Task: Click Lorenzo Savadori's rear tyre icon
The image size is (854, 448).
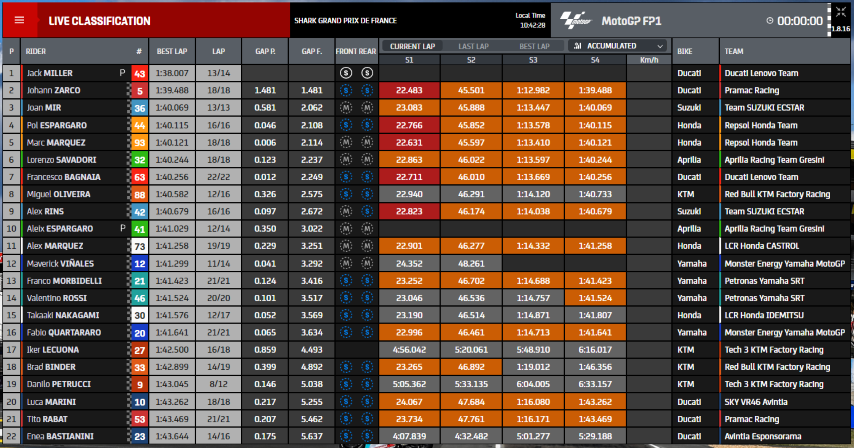Action: point(367,160)
